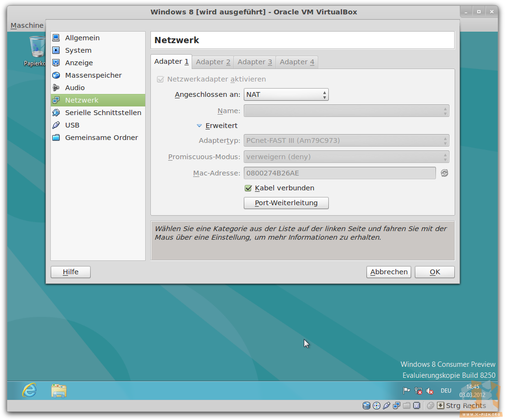
Task: Click the host key arrow indicator
Action: [440, 406]
